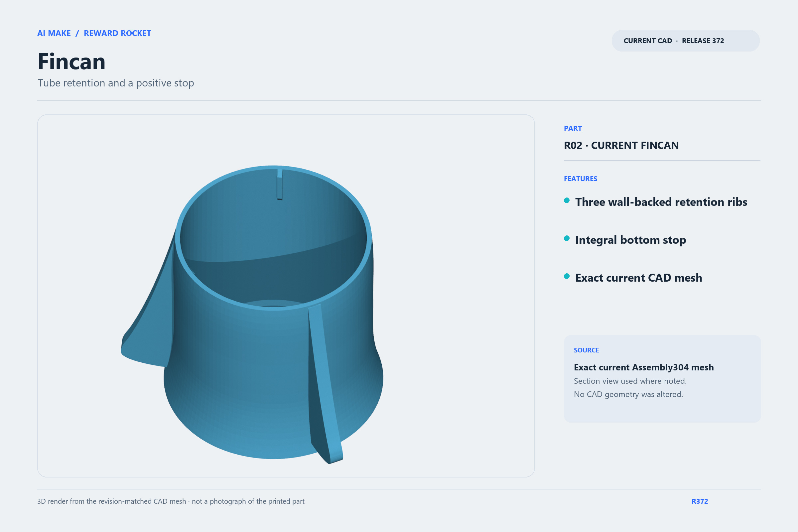Select the 'Integral bottom stop' feature
Viewport: 798px width, 532px height.
(x=630, y=240)
